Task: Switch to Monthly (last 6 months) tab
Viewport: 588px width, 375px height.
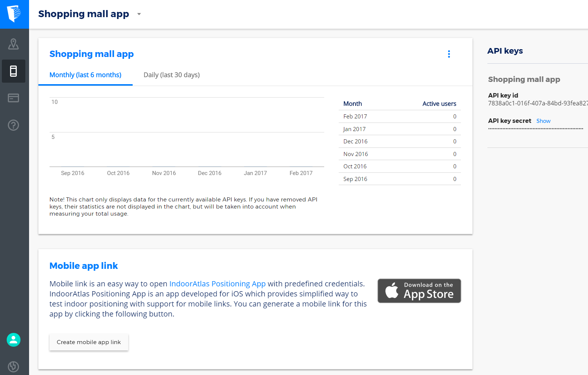Action: (x=85, y=75)
